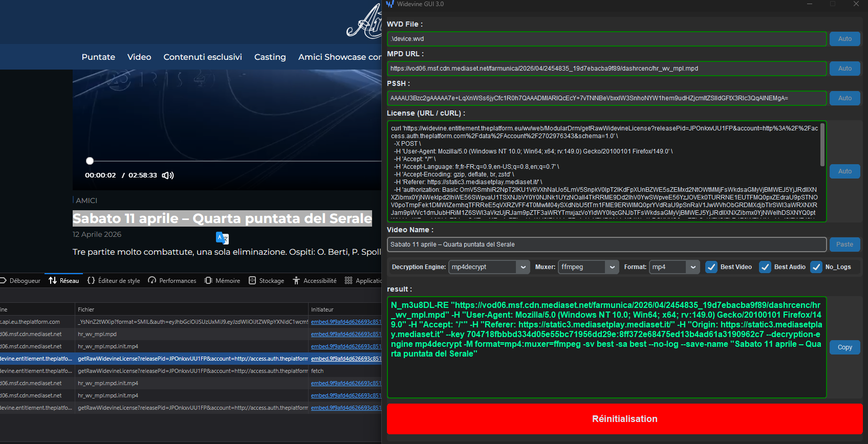Click the License box vertical scrollbar
This screenshot has width=868, height=444.
(x=822, y=145)
